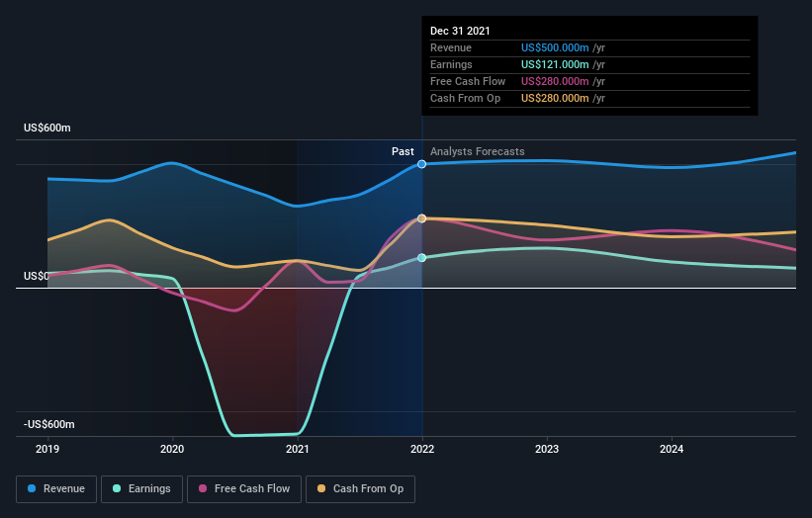
Task: Click the 2020 x-axis label
Action: pos(172,449)
